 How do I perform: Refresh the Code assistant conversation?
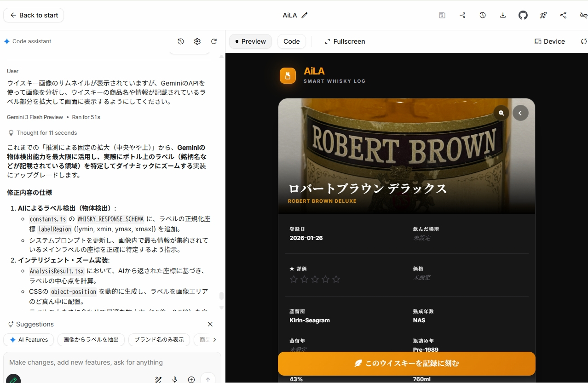click(213, 41)
